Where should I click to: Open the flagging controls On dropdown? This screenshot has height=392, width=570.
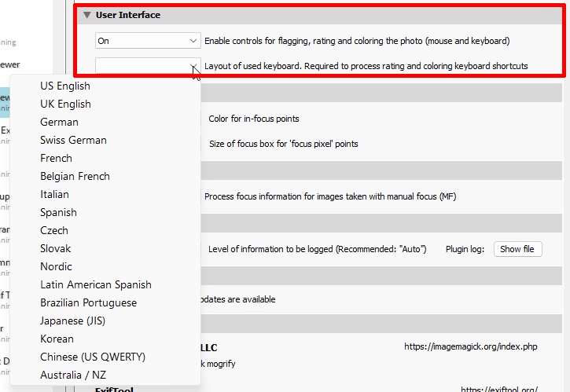(x=148, y=40)
